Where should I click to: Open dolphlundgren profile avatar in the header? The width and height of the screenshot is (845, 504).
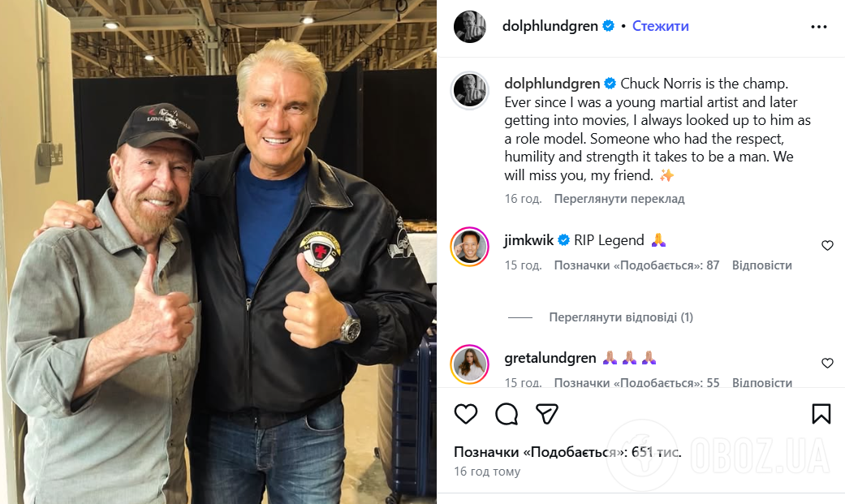[470, 27]
